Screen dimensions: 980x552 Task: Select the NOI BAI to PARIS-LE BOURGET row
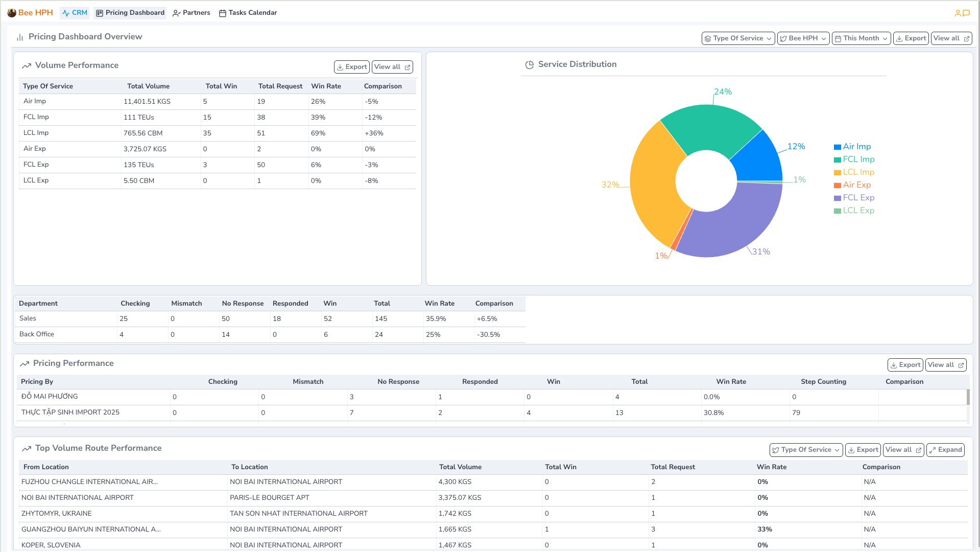(x=357, y=497)
